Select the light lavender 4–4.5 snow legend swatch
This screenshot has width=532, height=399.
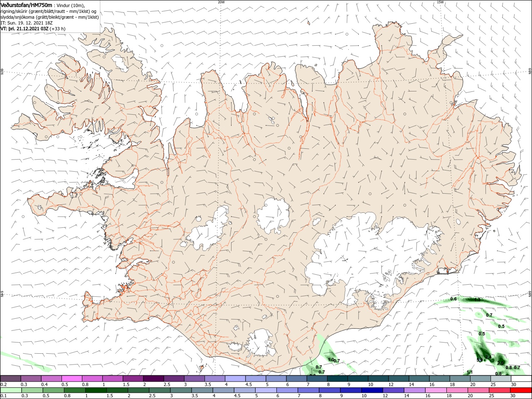point(235,379)
